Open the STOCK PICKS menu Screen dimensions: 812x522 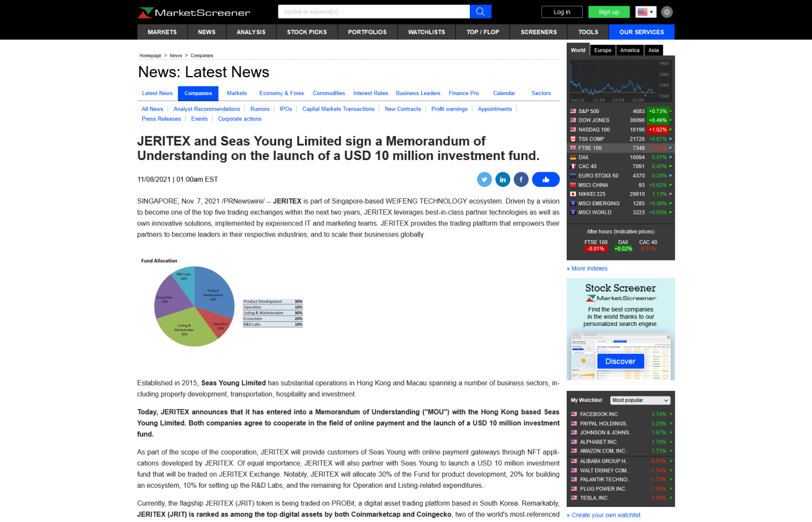(307, 32)
